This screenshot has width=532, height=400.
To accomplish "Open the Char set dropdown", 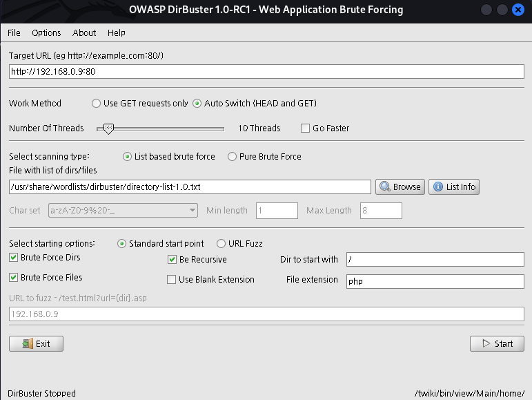I will (x=123, y=210).
